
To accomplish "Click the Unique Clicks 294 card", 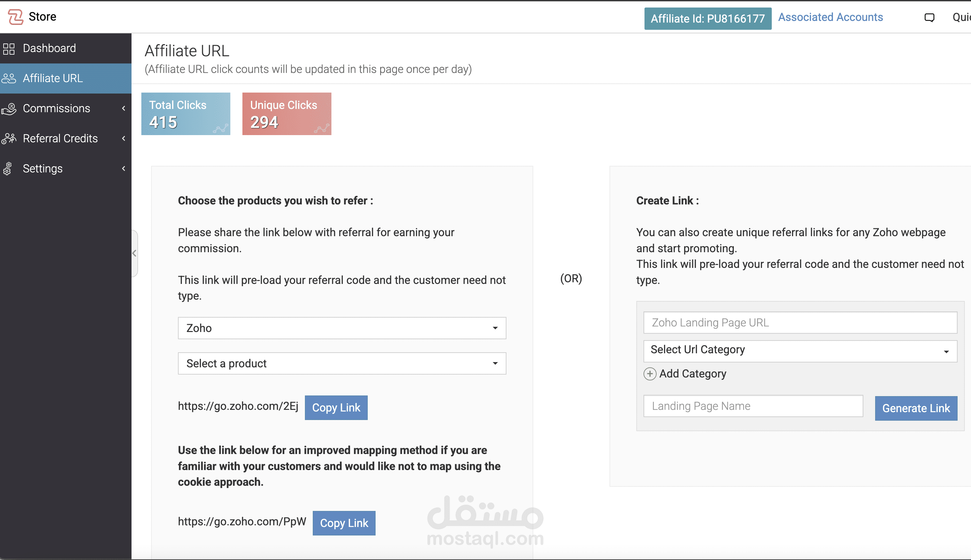I will (287, 114).
